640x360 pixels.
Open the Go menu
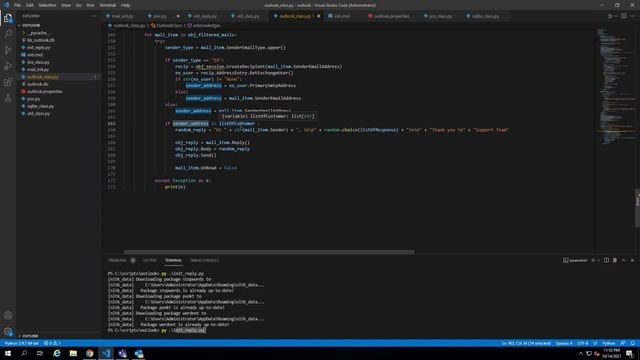pos(79,5)
